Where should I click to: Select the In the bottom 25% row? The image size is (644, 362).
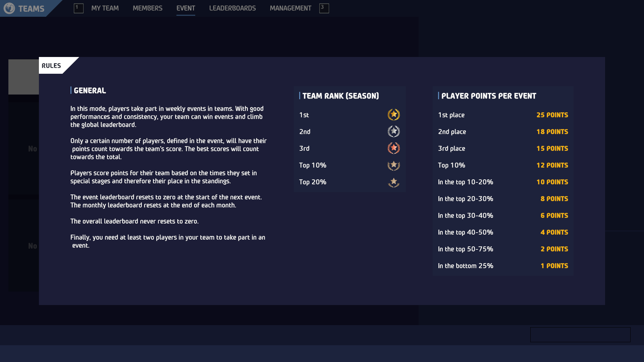[503, 266]
